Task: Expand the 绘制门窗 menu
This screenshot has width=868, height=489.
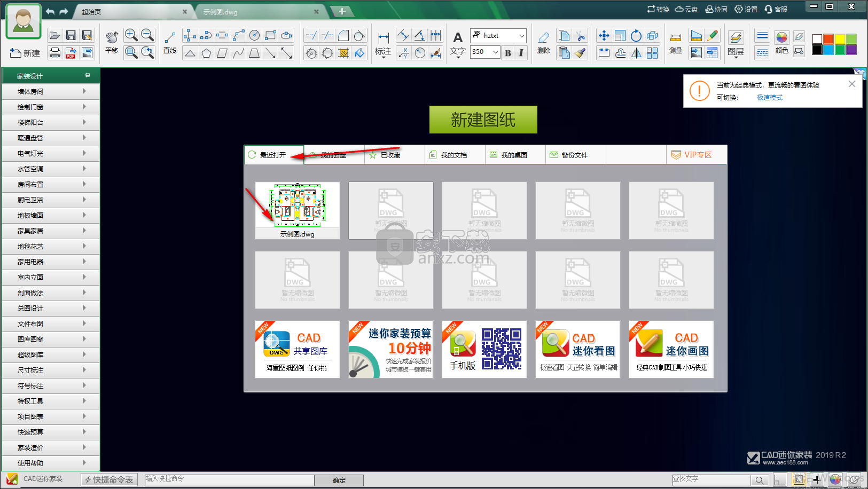Action: [51, 107]
